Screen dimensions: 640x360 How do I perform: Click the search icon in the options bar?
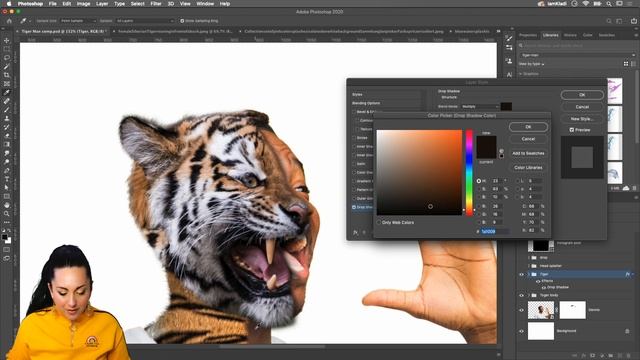coord(609,21)
